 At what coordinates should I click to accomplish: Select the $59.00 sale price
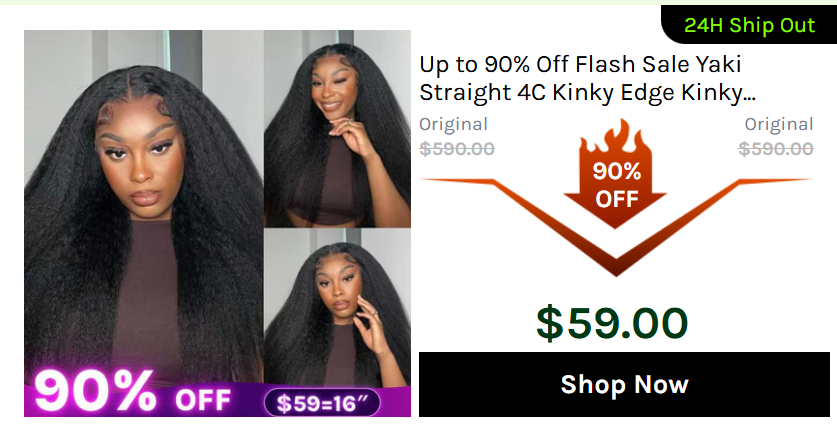[612, 323]
